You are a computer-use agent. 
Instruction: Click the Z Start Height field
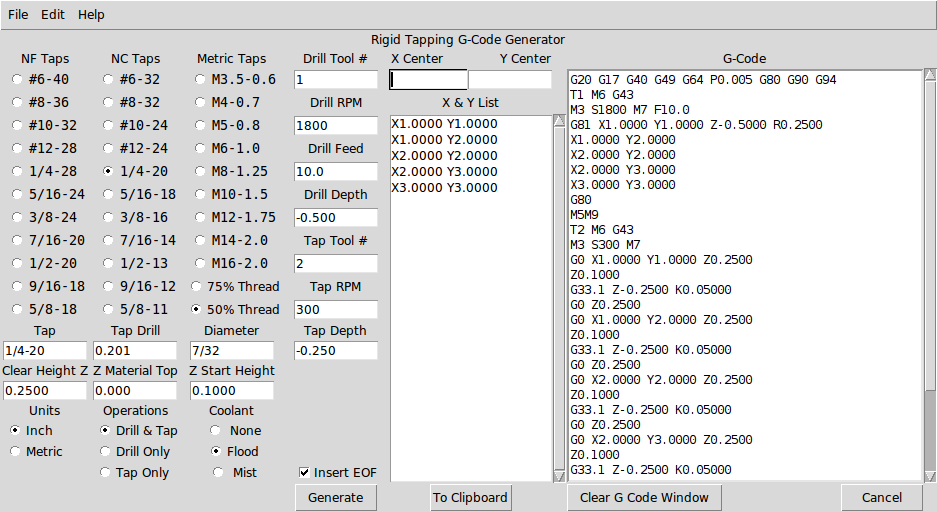[x=232, y=391]
